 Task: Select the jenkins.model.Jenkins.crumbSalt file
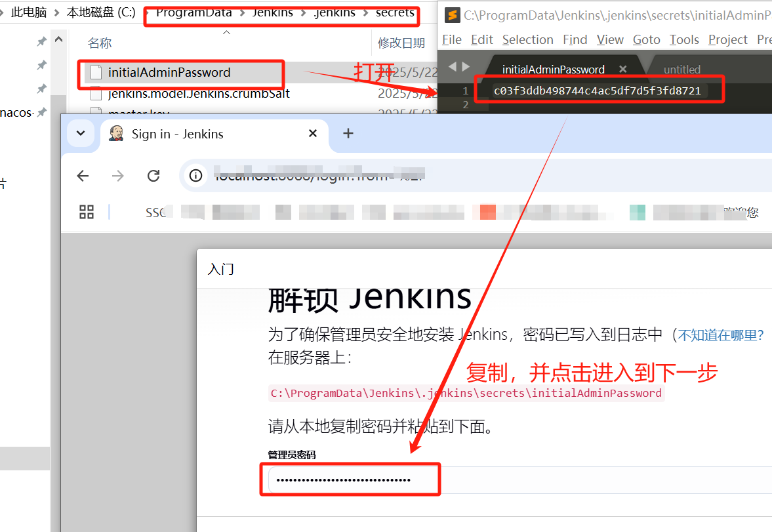tap(199, 94)
